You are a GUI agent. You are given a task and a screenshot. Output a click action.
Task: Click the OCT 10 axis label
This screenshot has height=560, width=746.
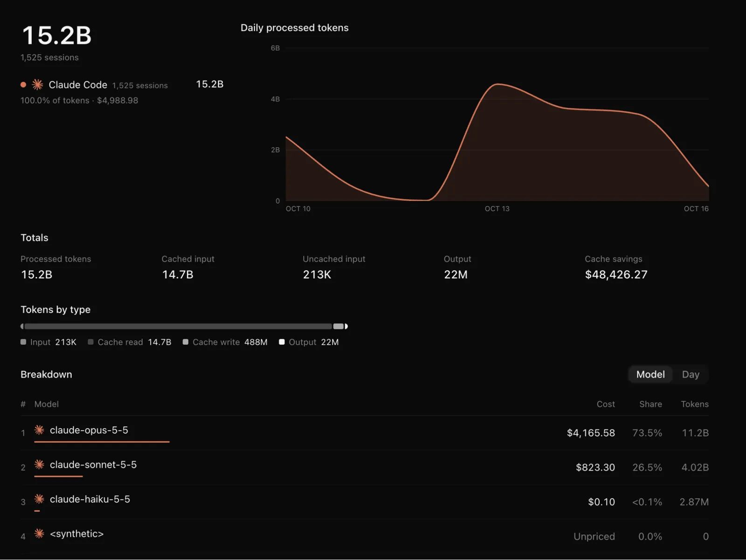click(298, 209)
